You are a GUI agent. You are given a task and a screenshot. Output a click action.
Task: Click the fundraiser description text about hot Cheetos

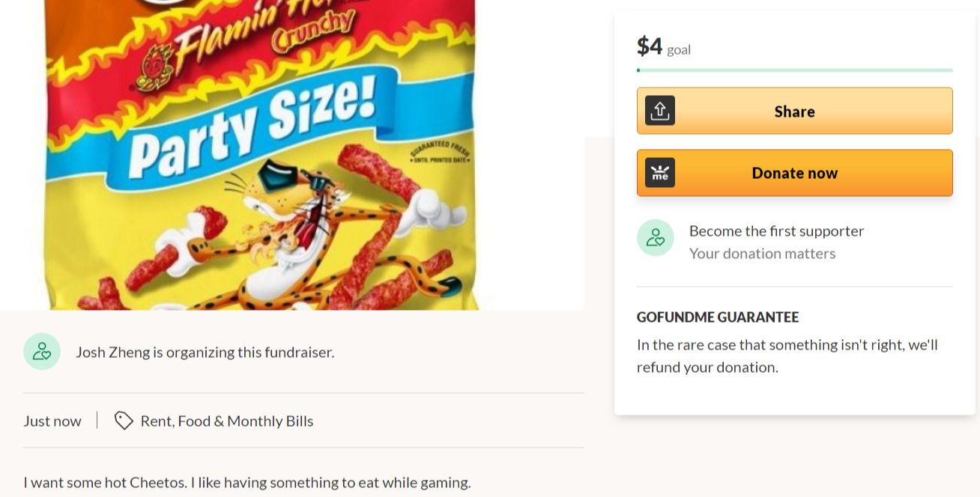coord(246,482)
